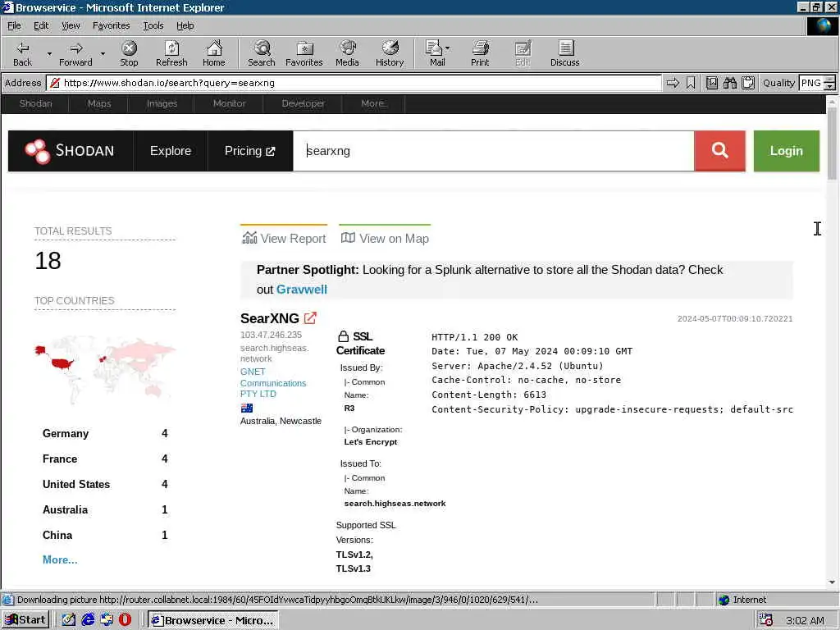Open the Tools menu

coord(153,25)
